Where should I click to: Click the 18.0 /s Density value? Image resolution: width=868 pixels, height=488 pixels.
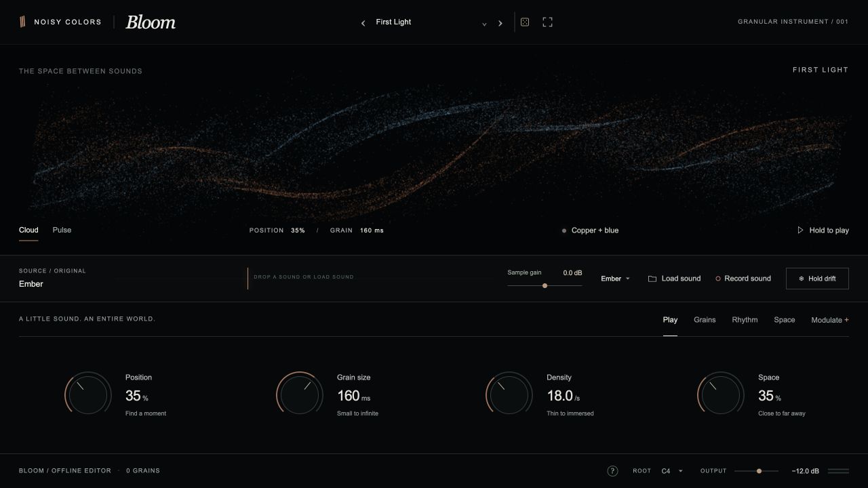(564, 396)
